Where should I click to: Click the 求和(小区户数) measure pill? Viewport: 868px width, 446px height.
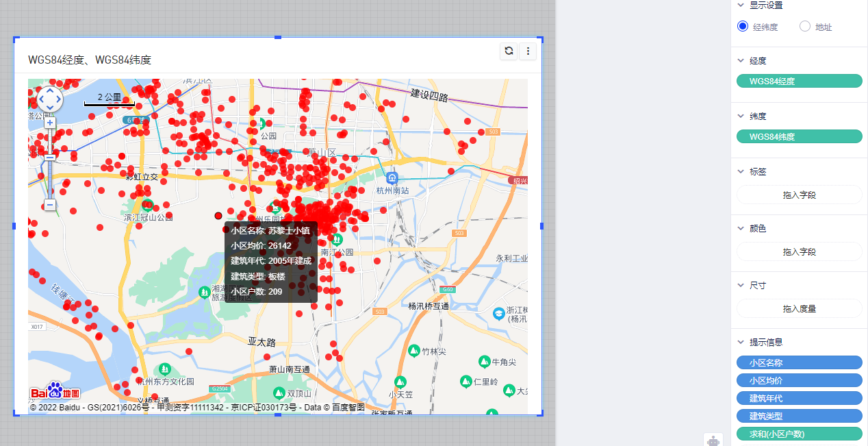tap(799, 434)
